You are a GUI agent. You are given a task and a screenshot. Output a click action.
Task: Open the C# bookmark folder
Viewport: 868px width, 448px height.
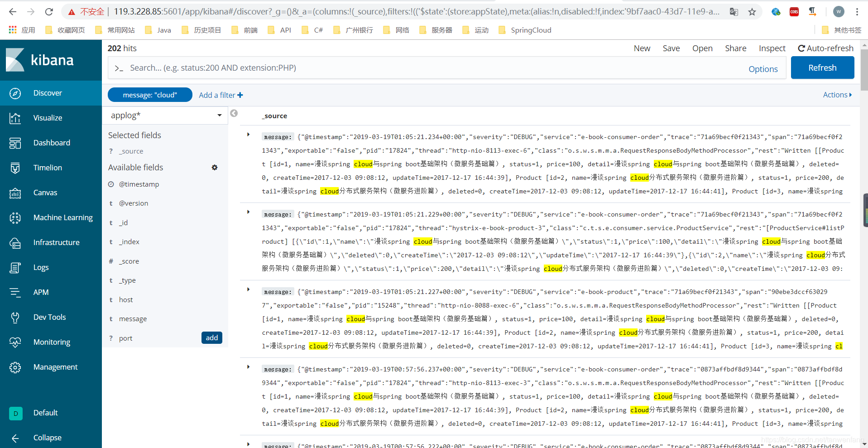[x=312, y=30]
